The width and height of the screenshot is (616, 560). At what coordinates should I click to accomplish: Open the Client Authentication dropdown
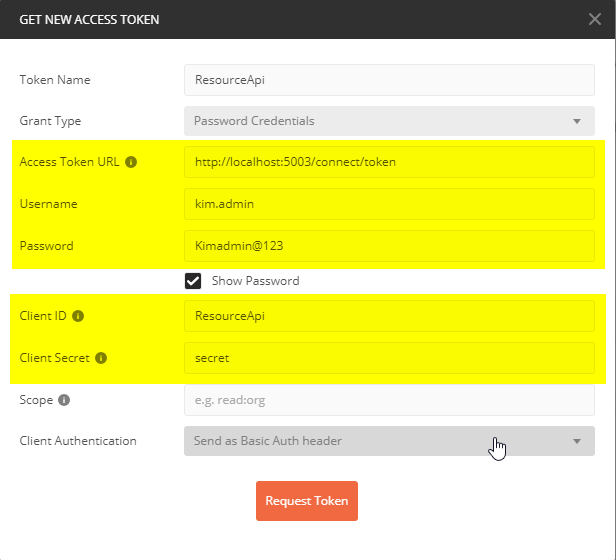point(389,441)
